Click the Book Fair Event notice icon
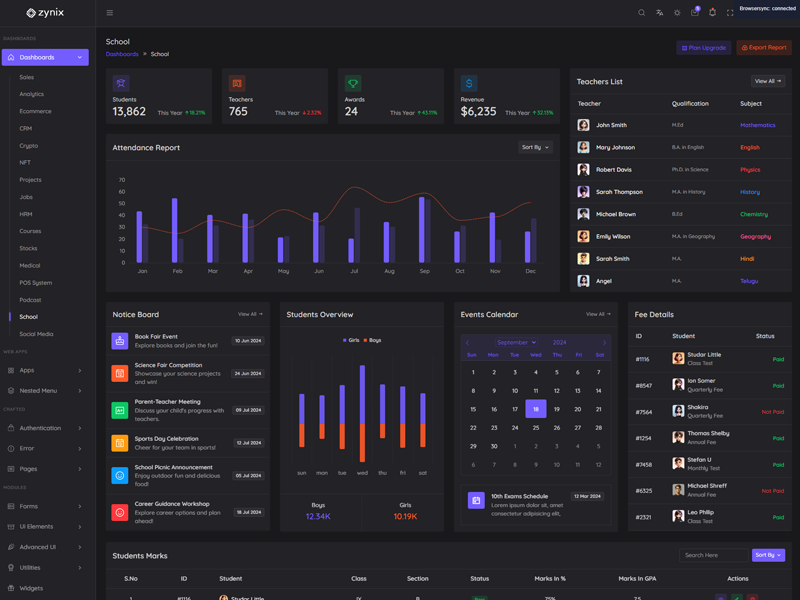This screenshot has height=600, width=800. click(x=120, y=341)
